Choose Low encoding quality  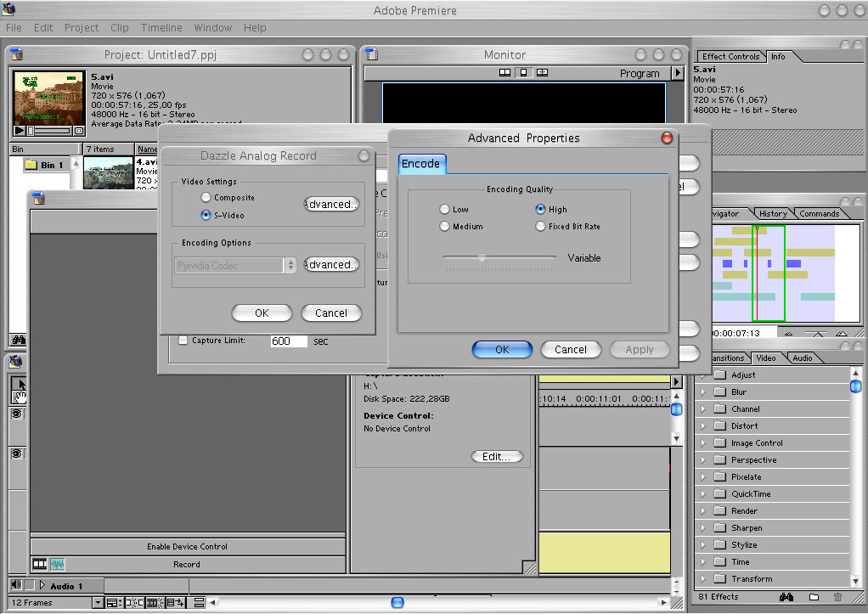coord(444,209)
